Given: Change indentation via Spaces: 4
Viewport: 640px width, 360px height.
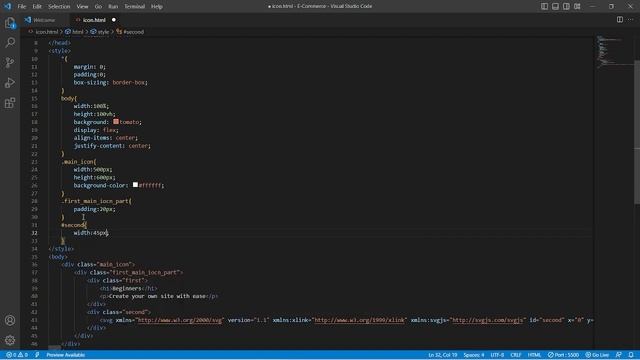Looking at the screenshot, I should [473, 355].
